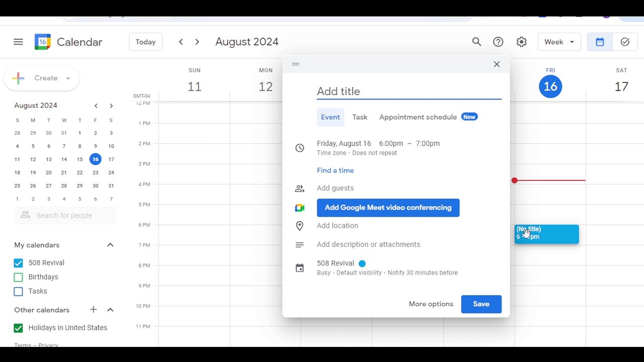Switch to Tasks view icon
Viewport: 644px width, 362px height.
pyautogui.click(x=625, y=42)
